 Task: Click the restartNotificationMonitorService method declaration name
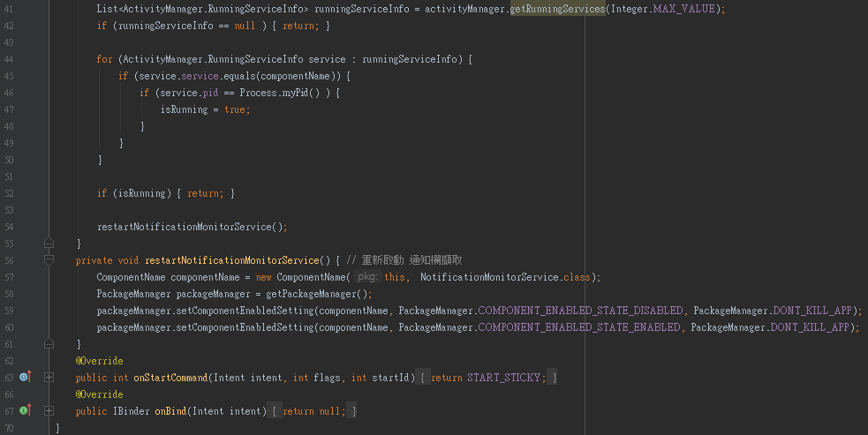(232, 260)
